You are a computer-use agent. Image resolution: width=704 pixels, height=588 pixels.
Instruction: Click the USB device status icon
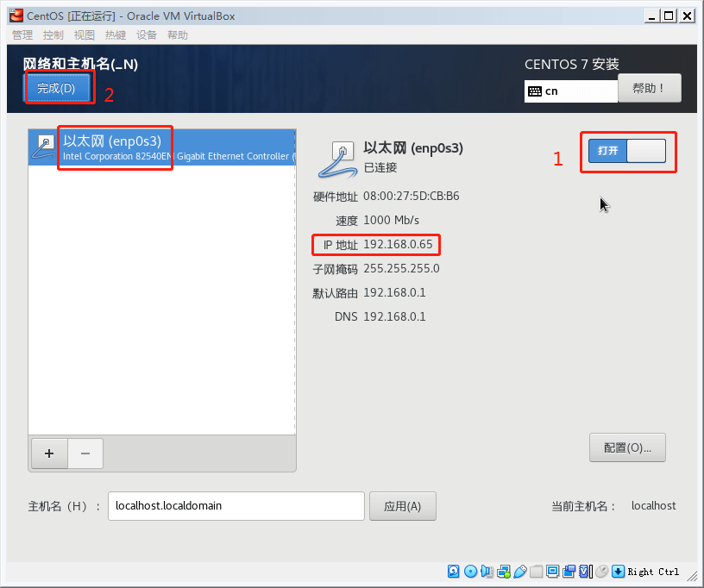click(x=520, y=572)
